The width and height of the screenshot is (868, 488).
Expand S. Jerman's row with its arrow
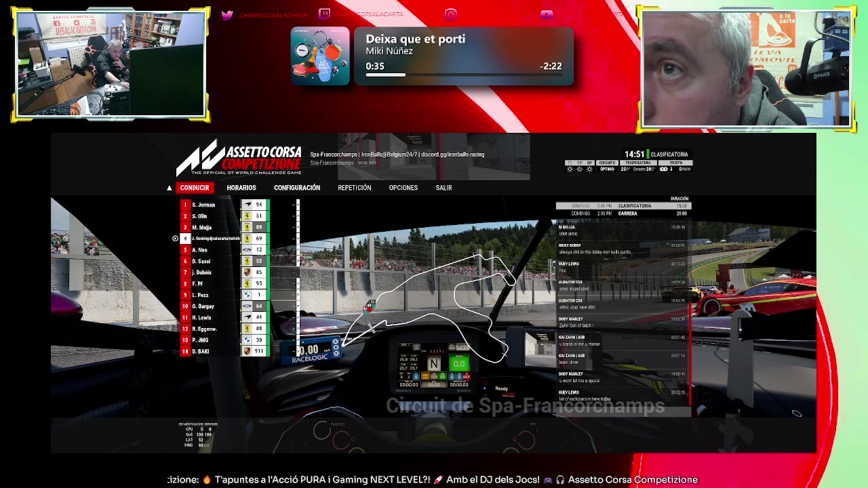pyautogui.click(x=298, y=205)
